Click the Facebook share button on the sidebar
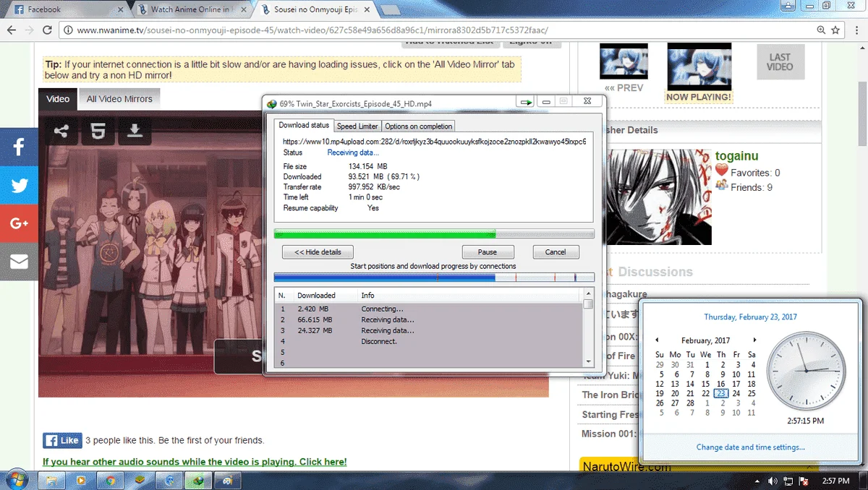 (x=19, y=147)
